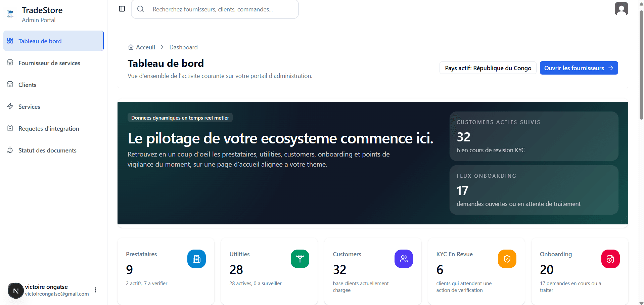The width and height of the screenshot is (644, 305).
Task: Click 'demandes ouvertes ou en attente de traitement'
Action: click(x=518, y=204)
